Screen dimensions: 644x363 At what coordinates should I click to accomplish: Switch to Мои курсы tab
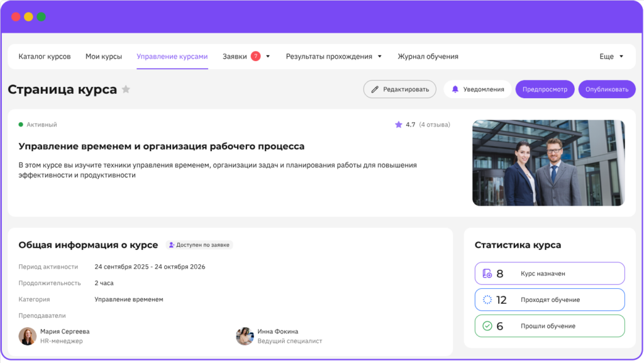tap(104, 57)
